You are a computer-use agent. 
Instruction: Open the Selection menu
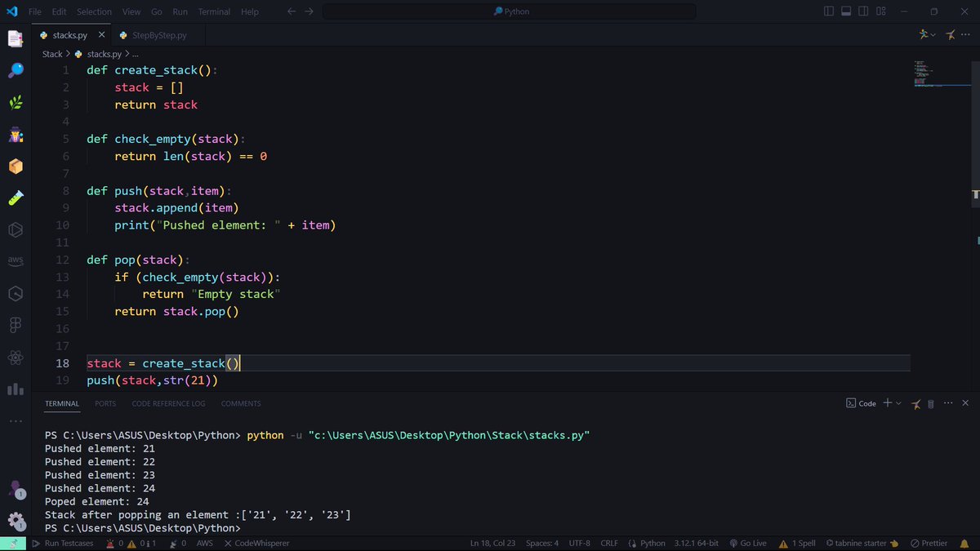tap(95, 11)
